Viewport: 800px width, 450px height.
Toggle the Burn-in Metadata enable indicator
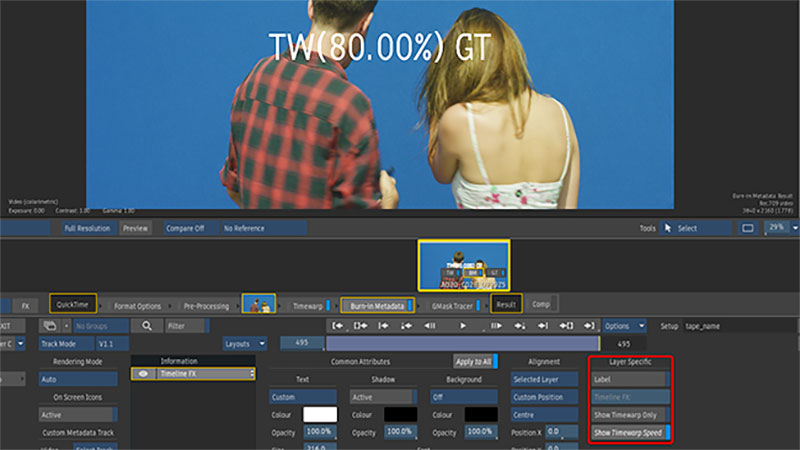pos(410,306)
